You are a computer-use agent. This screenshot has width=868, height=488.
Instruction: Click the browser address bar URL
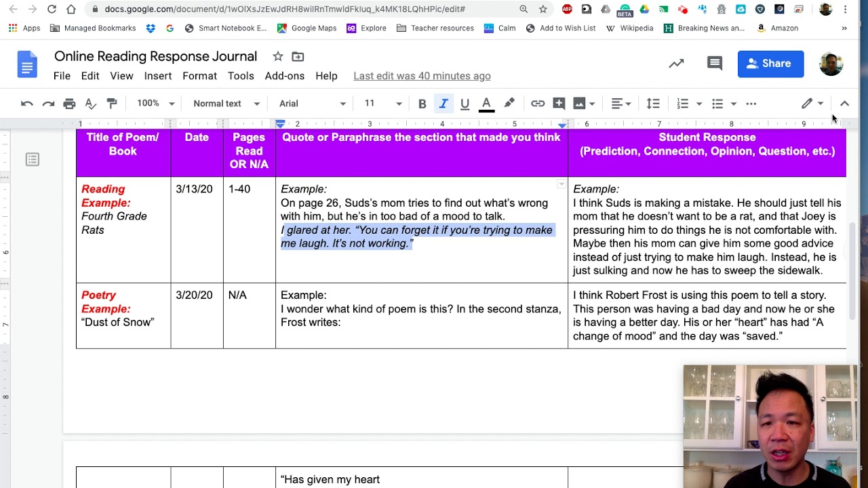click(285, 9)
